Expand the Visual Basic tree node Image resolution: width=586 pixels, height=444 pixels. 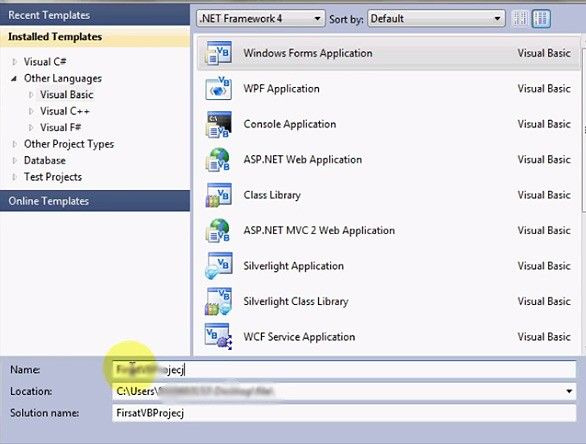coord(31,95)
